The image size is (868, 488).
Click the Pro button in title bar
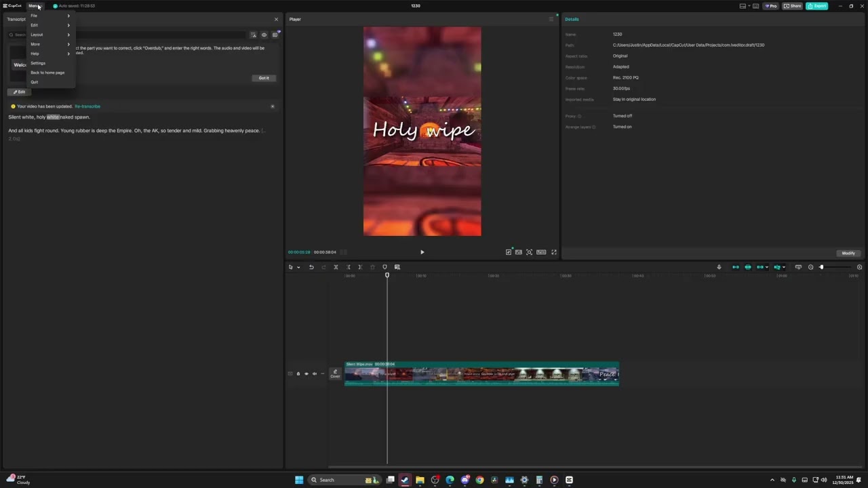tap(771, 6)
